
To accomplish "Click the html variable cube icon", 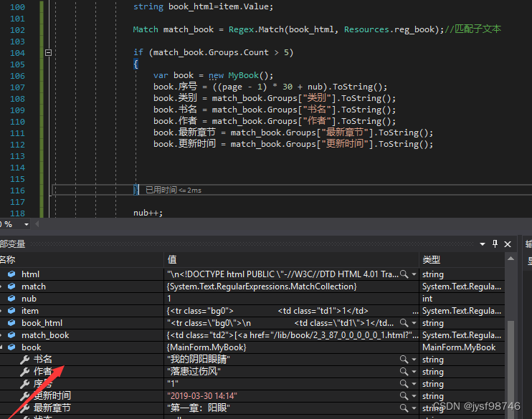I will (x=11, y=274).
